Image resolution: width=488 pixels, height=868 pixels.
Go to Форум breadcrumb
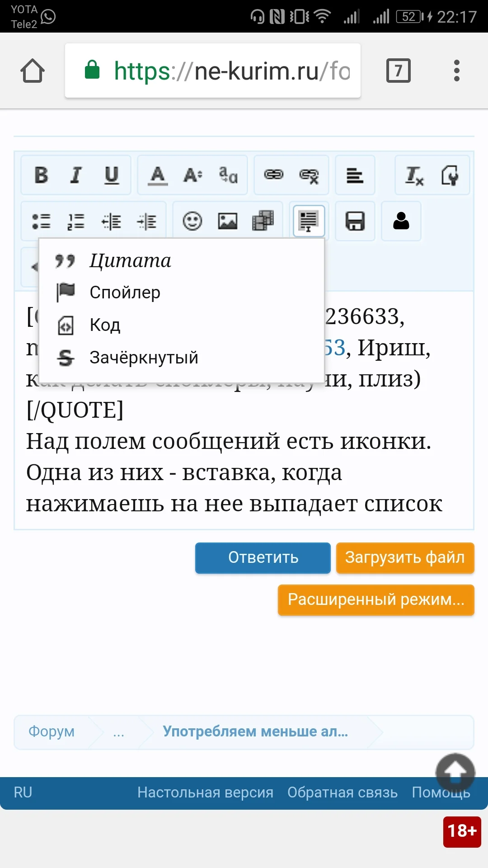52,731
